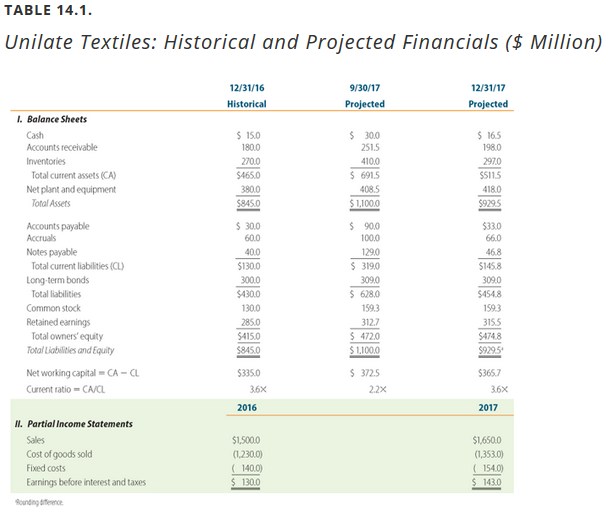Click '$1,100.0' in the Total Assets row
Screen dimensions: 611x513
[x=365, y=203]
